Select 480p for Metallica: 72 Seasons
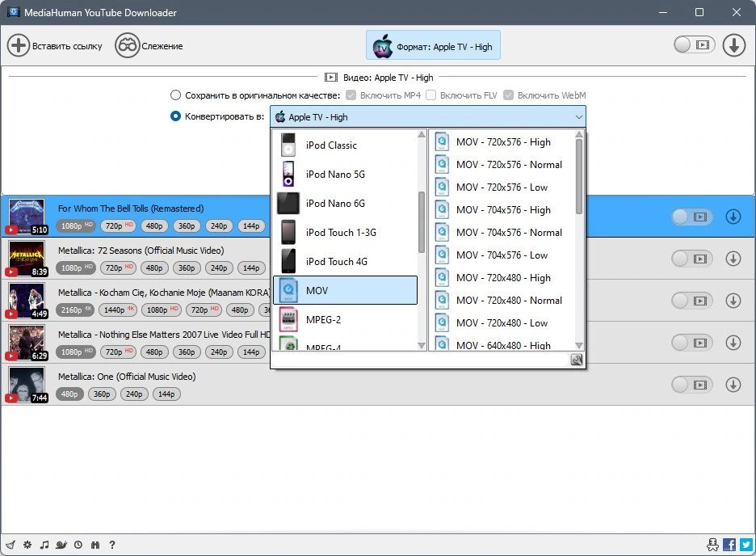The height and width of the screenshot is (556, 756). click(154, 267)
